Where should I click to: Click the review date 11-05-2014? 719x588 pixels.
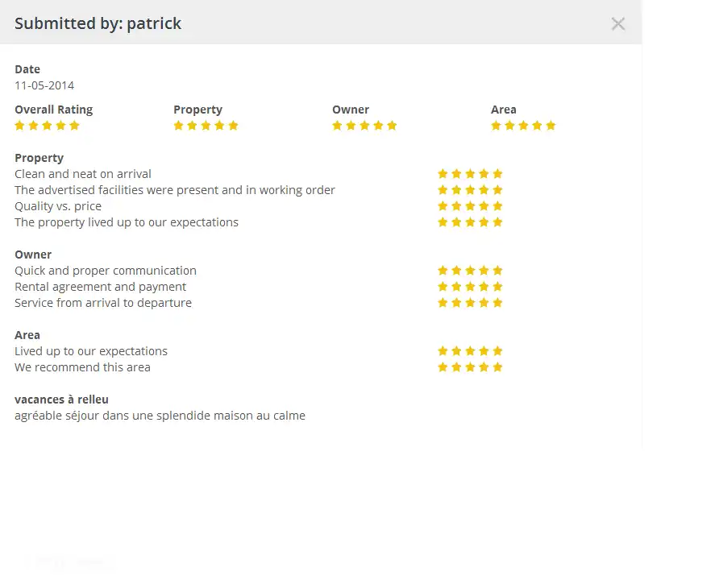(x=44, y=85)
